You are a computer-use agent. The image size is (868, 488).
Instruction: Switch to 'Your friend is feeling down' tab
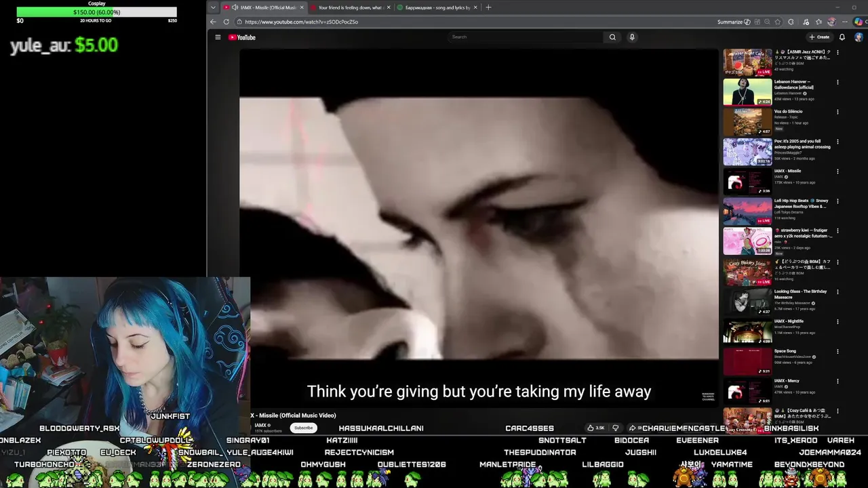click(x=349, y=7)
